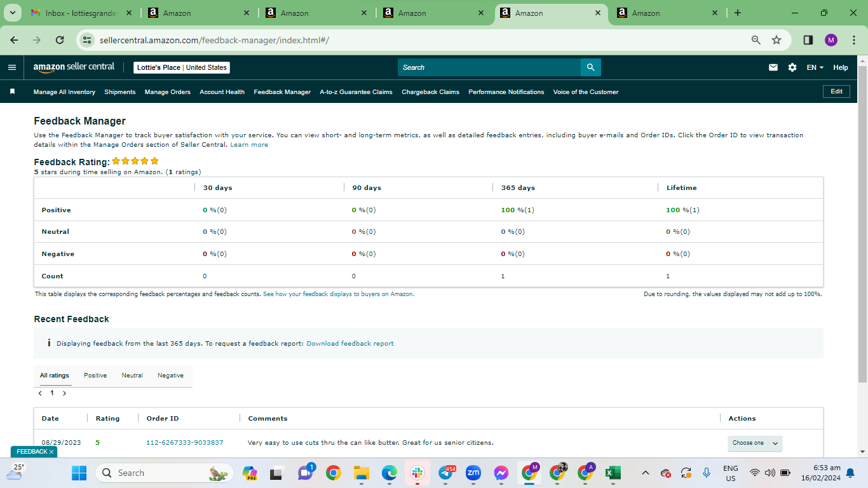
Task: Switch to the Positive feedback tab
Action: [x=95, y=376]
